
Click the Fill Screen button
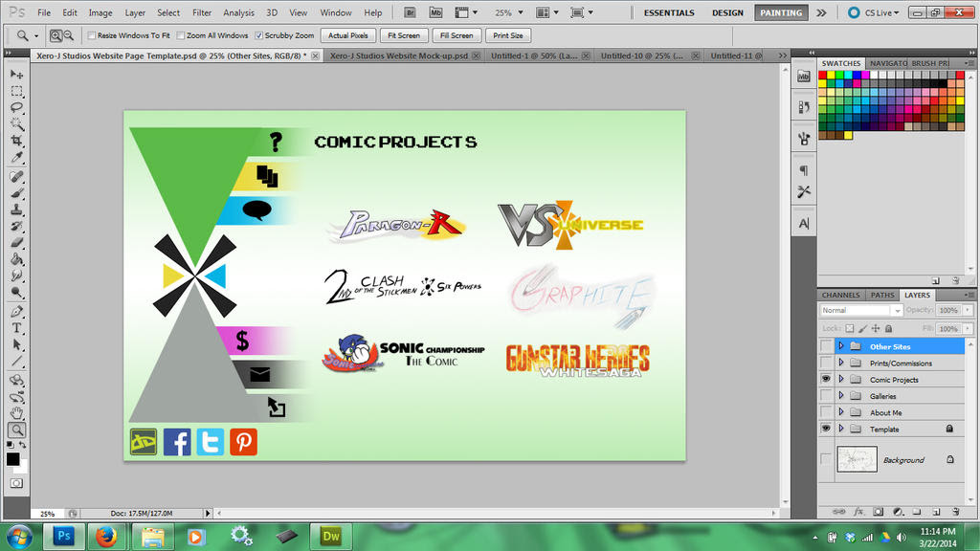click(457, 35)
